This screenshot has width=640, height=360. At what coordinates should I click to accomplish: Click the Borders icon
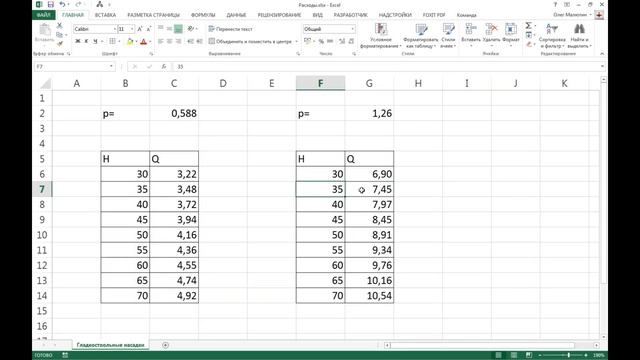tap(112, 41)
